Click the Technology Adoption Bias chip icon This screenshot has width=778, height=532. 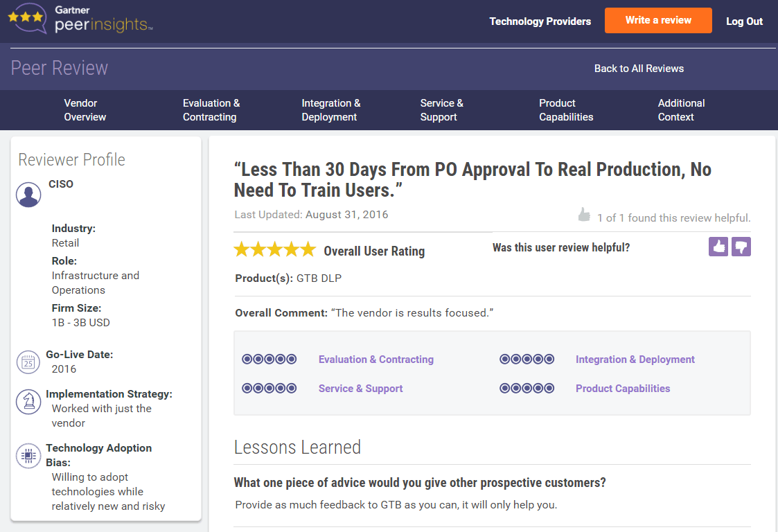coord(28,456)
